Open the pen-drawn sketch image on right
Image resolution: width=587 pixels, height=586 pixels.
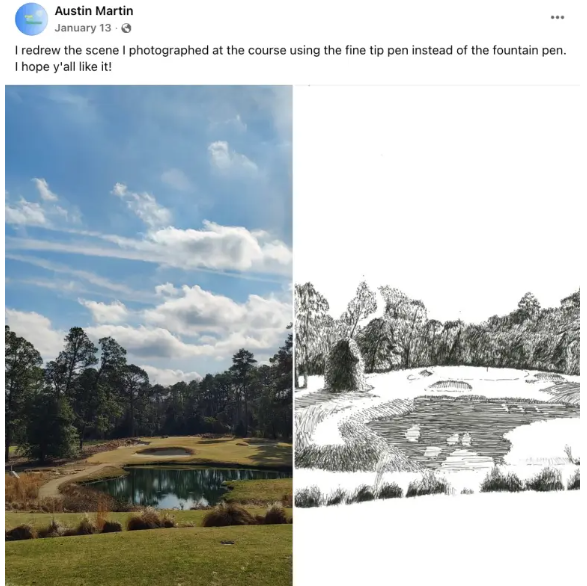tap(437, 335)
